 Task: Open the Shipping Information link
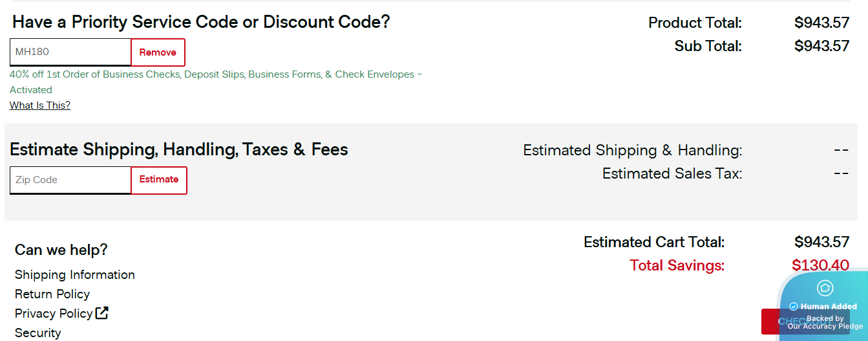[x=75, y=275]
